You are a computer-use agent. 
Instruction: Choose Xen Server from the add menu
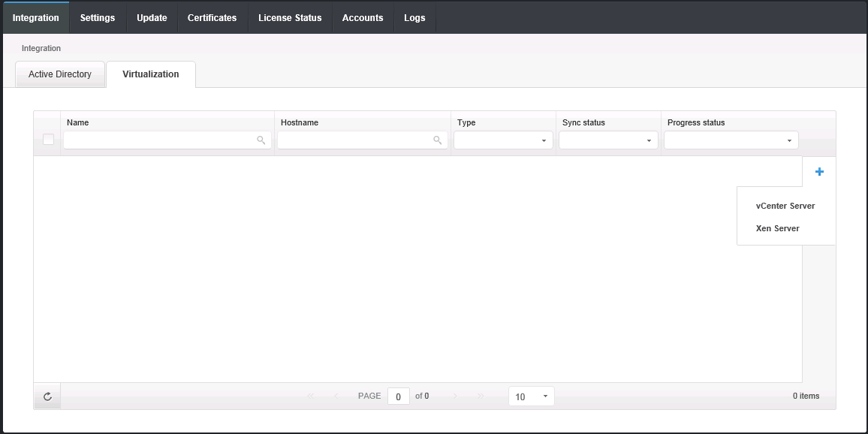tap(777, 228)
